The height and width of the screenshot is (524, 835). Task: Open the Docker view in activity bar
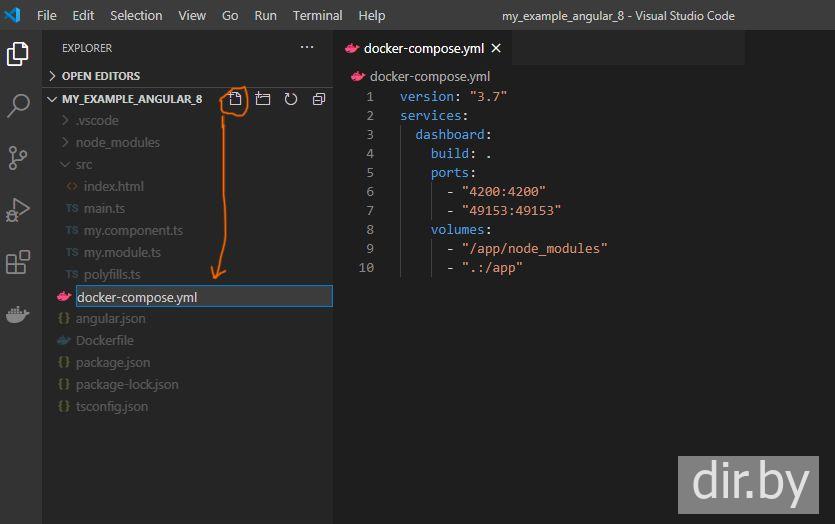pyautogui.click(x=18, y=315)
